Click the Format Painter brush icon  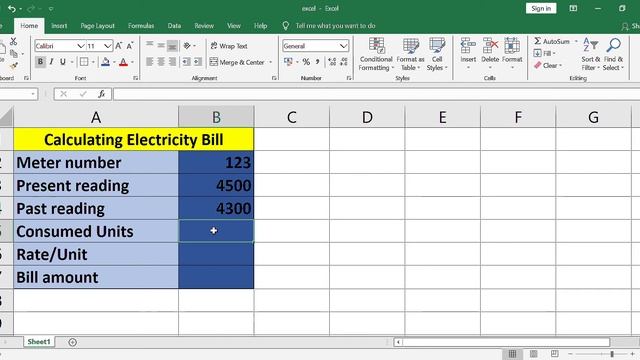point(14,66)
